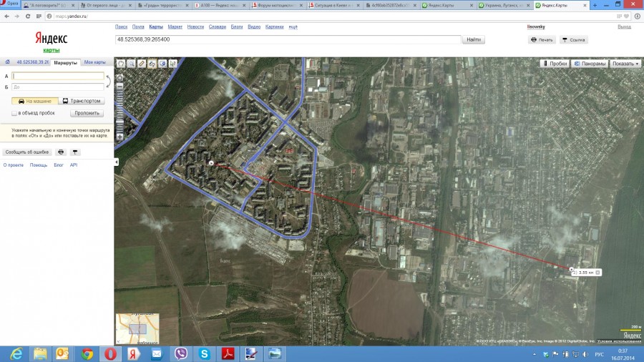Click the 'Проложить' route button
The height and width of the screenshot is (362, 644).
pyautogui.click(x=87, y=113)
